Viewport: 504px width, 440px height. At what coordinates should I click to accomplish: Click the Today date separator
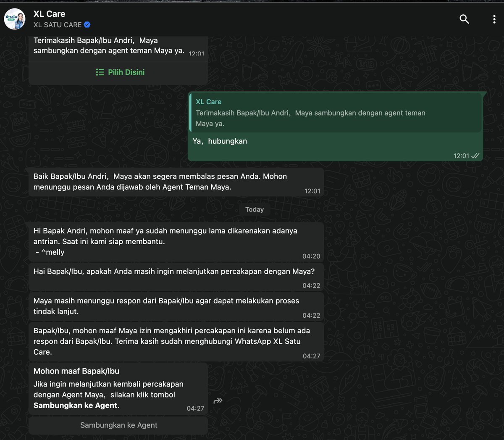[x=255, y=210]
